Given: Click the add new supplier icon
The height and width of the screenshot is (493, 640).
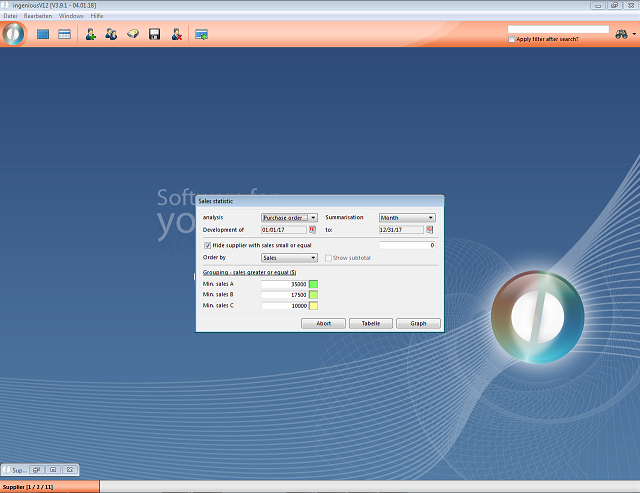Looking at the screenshot, I should (x=91, y=35).
